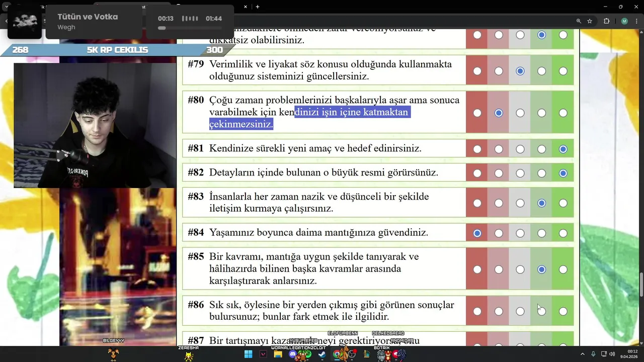Open the browser Extensions puzzle icon
Screen dimensions: 644x362
[606, 21]
